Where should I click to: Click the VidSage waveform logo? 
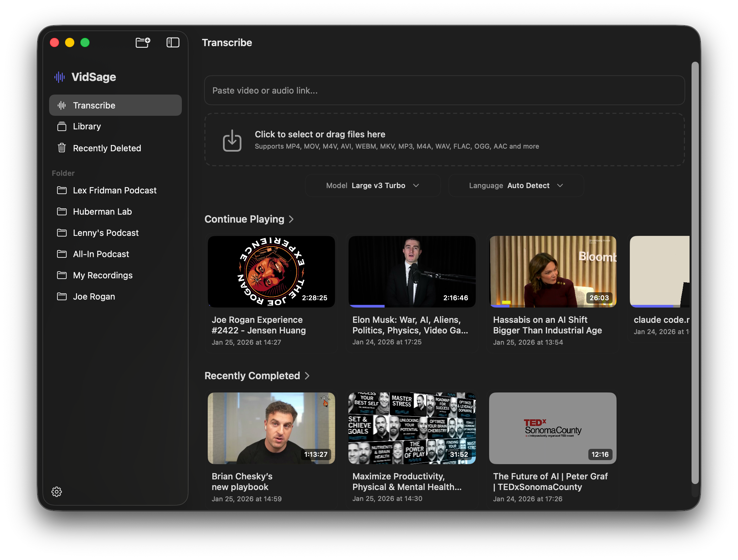[60, 77]
